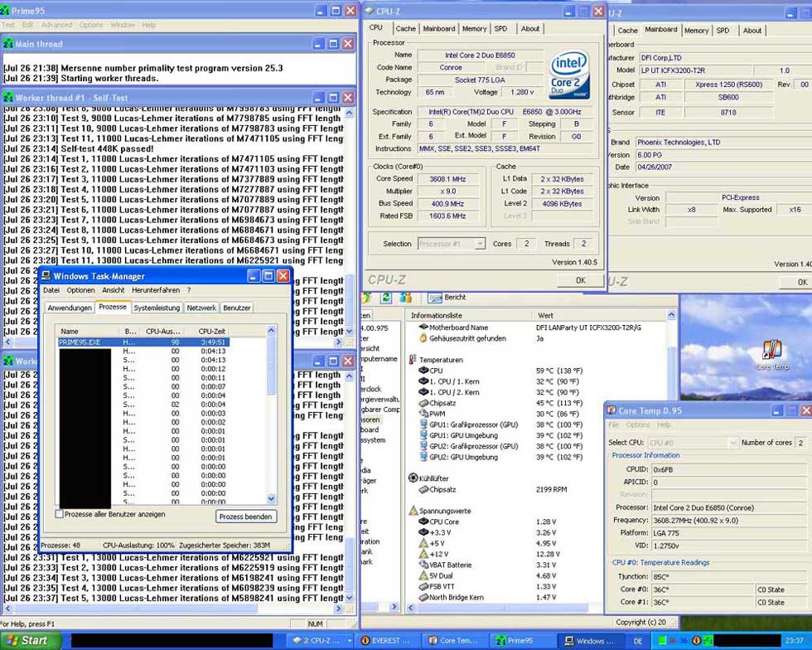Click the EVEREST icon in the system tray

click(696, 641)
